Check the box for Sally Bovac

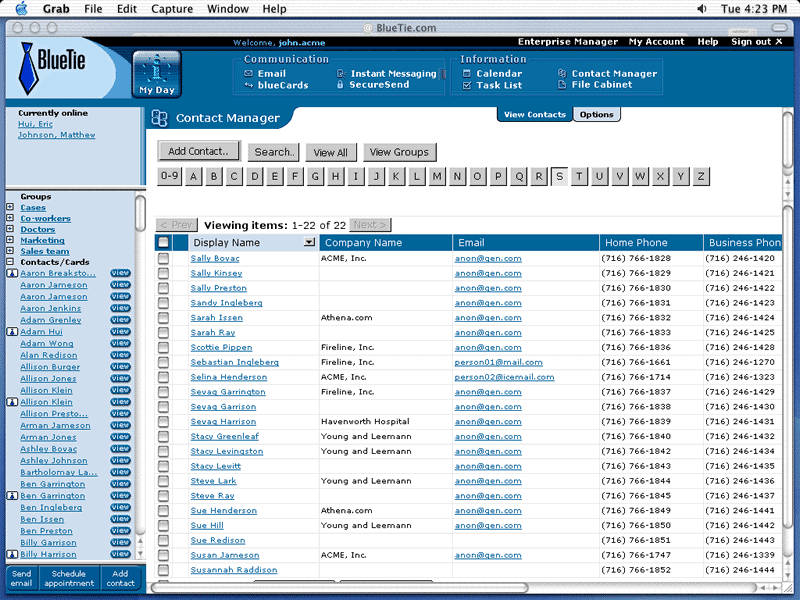tap(163, 259)
